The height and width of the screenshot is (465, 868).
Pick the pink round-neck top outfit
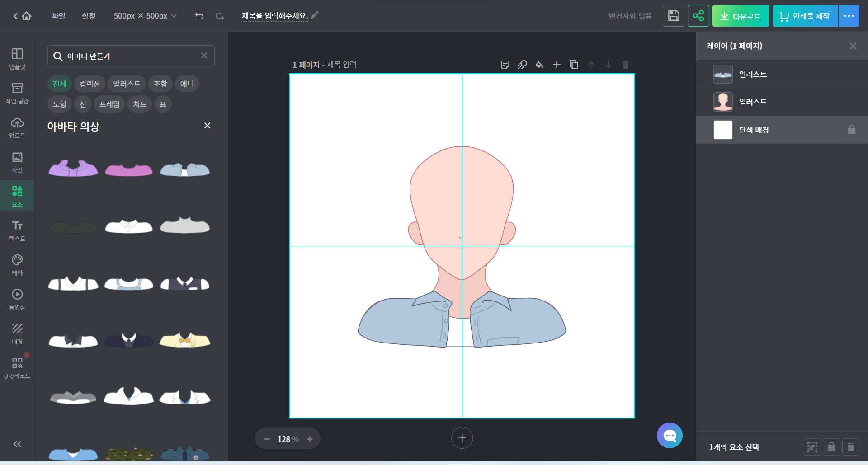[129, 170]
